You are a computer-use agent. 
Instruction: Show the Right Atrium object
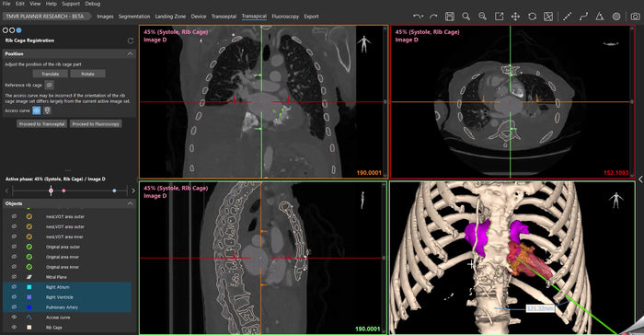tap(14, 287)
